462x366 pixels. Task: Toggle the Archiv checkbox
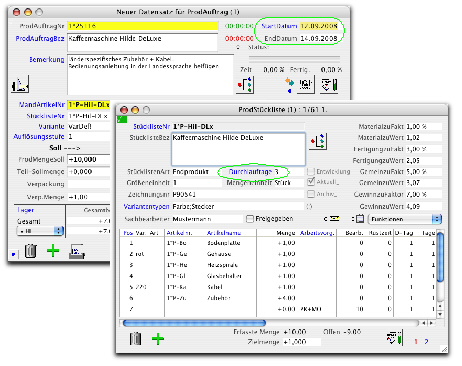point(311,194)
